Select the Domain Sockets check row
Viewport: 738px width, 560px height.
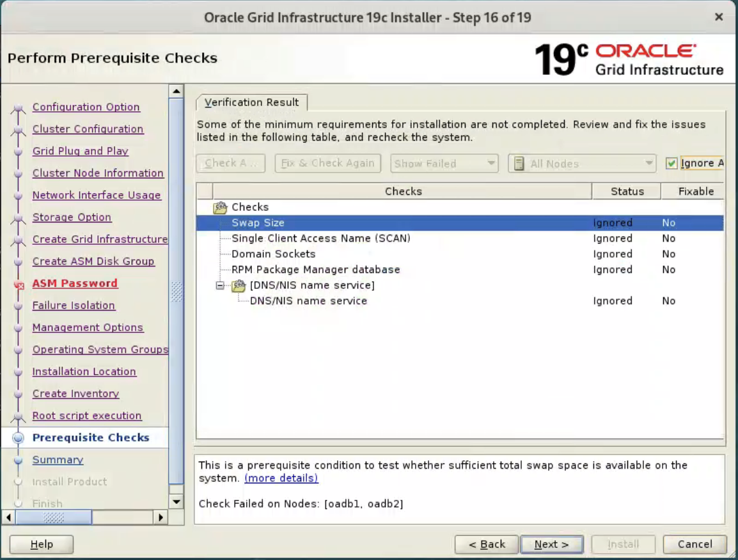click(x=460, y=254)
